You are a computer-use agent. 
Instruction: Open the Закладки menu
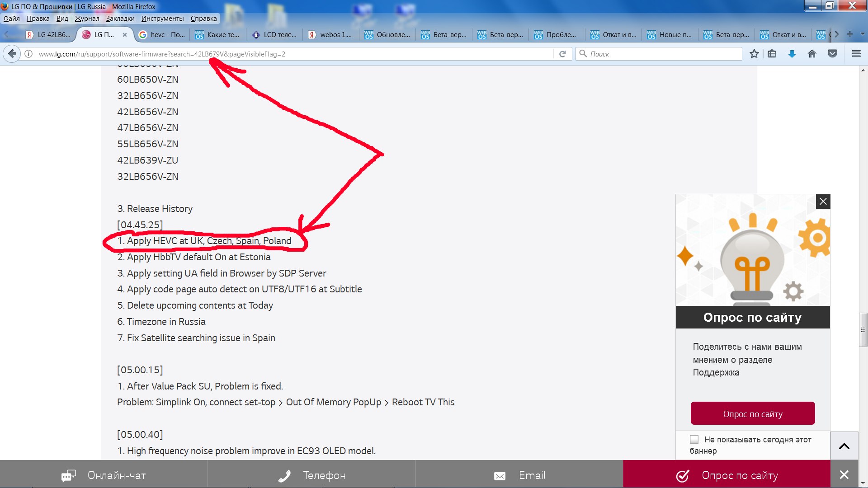tap(120, 19)
